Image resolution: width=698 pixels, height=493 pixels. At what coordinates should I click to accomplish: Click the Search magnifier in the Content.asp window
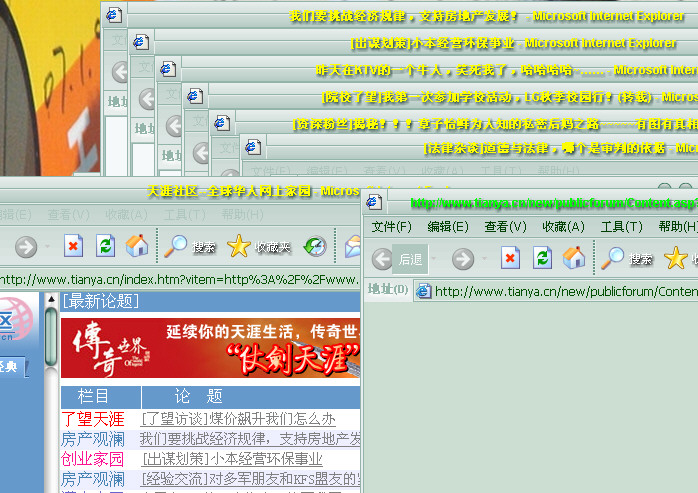click(613, 258)
